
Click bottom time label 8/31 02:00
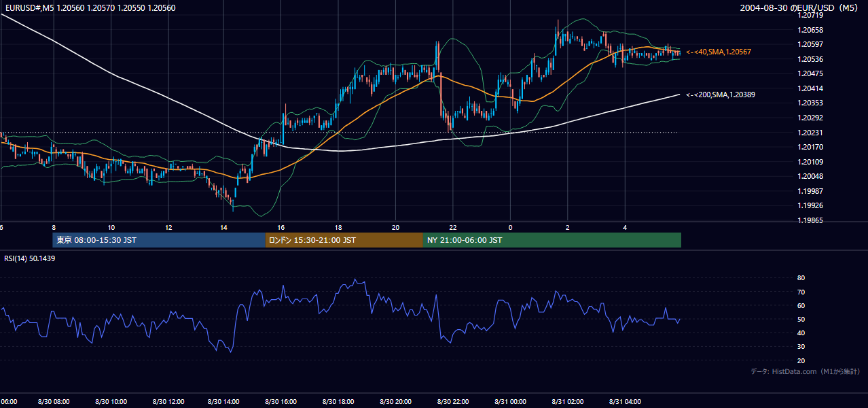pos(567,402)
